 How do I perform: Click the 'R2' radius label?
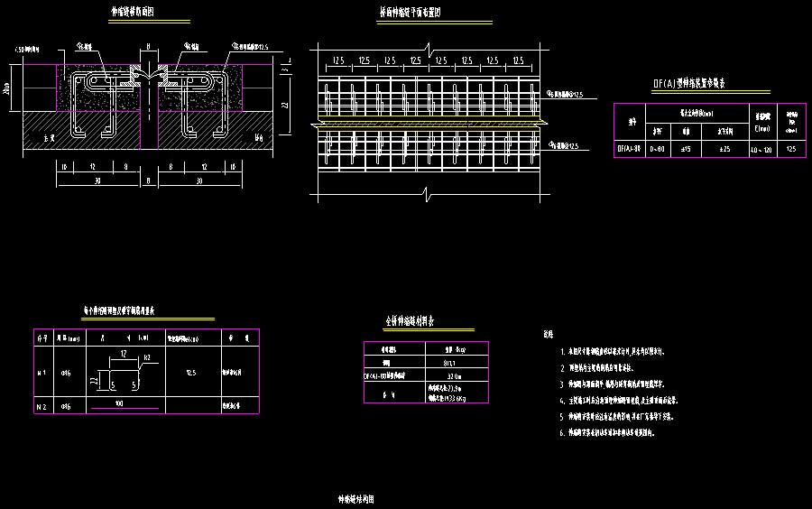(146, 357)
